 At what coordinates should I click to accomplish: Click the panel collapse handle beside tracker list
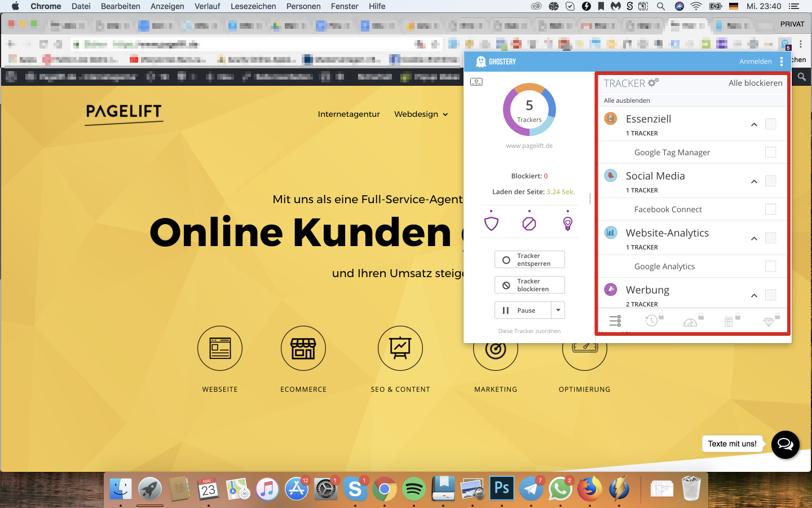click(x=590, y=199)
